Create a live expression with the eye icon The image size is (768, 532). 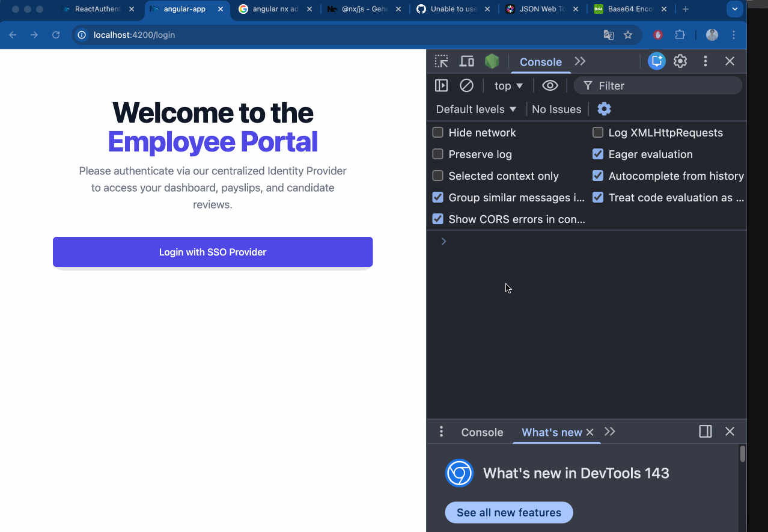pyautogui.click(x=550, y=85)
